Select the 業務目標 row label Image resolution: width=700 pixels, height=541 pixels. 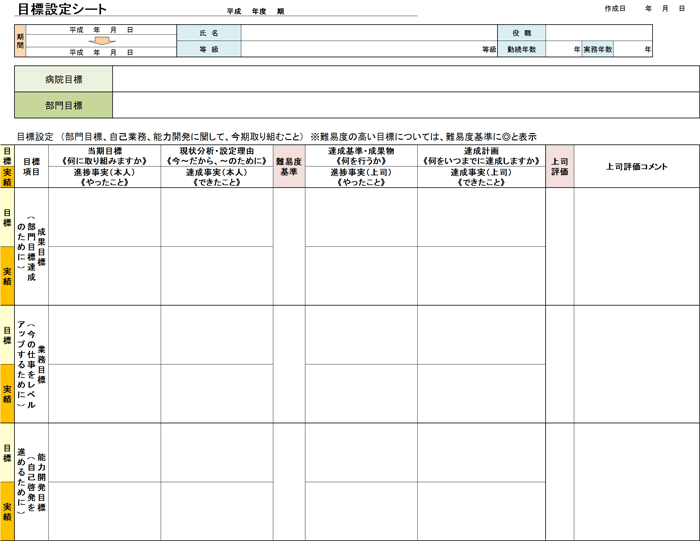(x=31, y=364)
